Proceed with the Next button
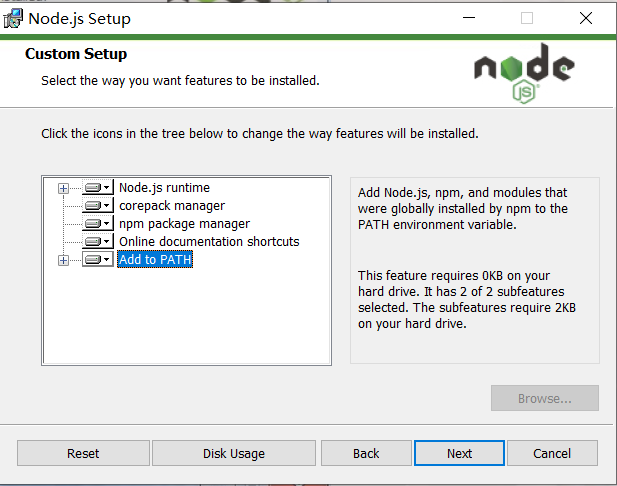 coord(459,453)
